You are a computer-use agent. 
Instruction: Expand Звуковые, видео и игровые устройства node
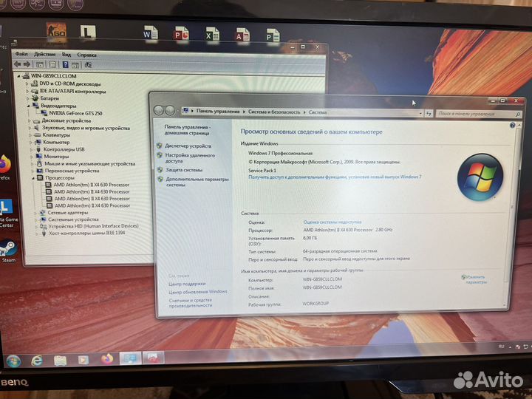coord(30,128)
